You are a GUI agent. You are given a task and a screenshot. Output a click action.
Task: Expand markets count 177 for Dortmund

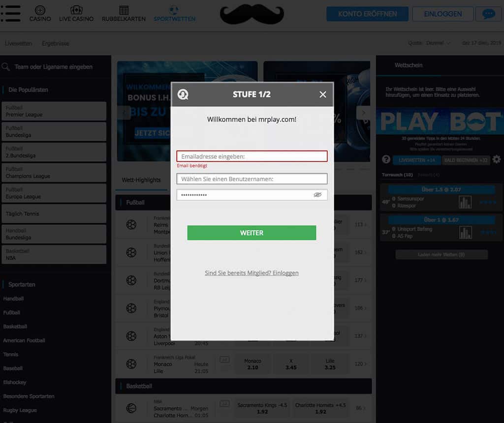[x=360, y=280]
